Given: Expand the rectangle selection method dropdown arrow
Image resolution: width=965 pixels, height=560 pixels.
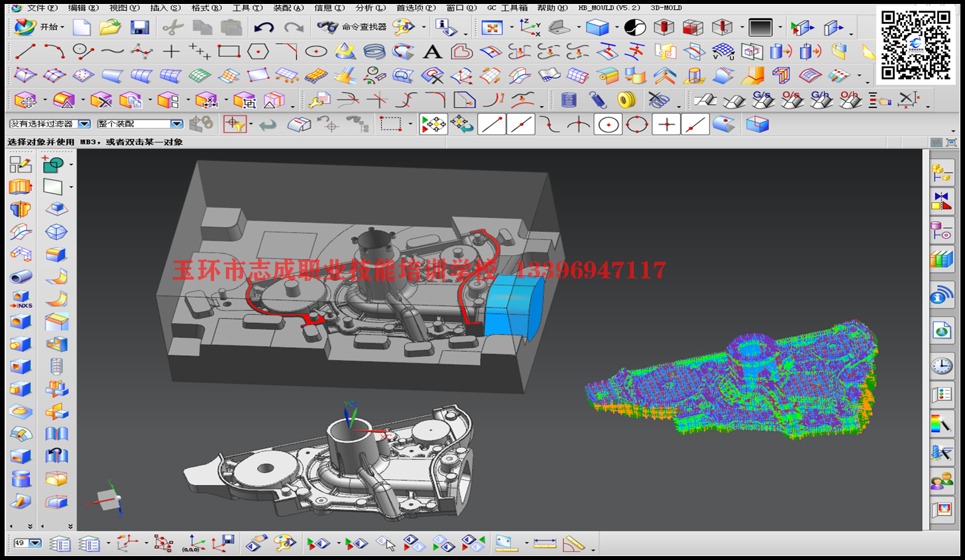Looking at the screenshot, I should coord(410,125).
